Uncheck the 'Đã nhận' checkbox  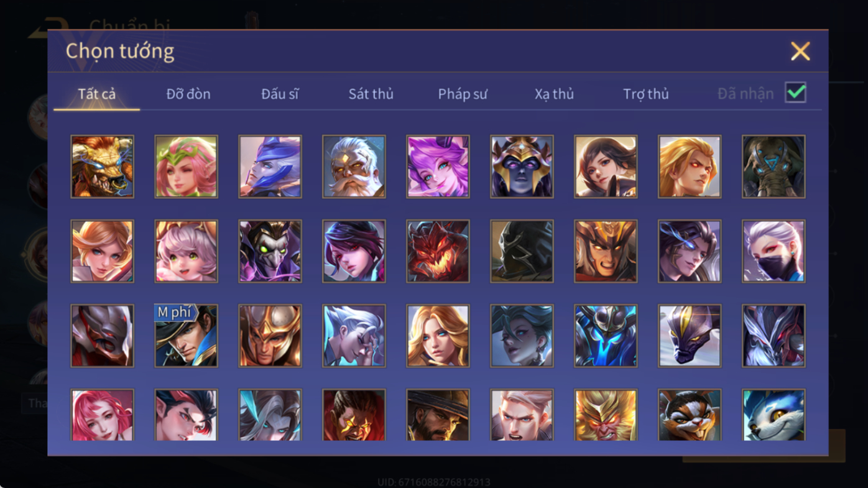[x=795, y=93]
